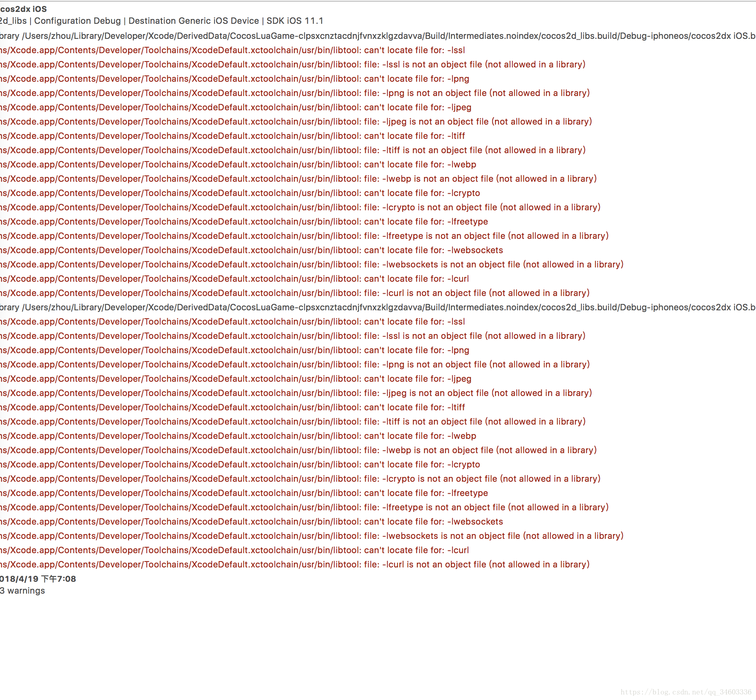Select second "can't locate file for: -ltiff" error
Viewport: 756px width, 700px height.
point(233,407)
